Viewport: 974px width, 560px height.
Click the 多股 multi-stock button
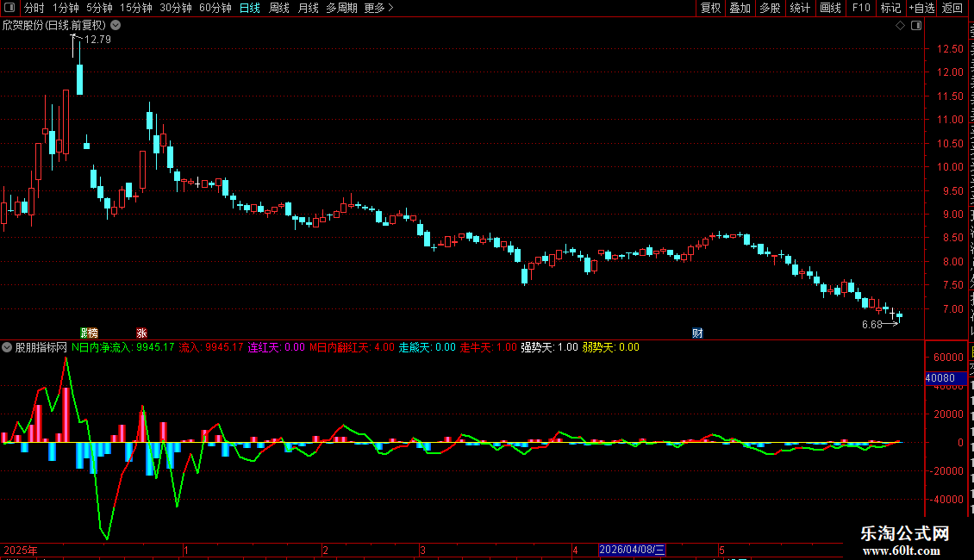tap(770, 8)
